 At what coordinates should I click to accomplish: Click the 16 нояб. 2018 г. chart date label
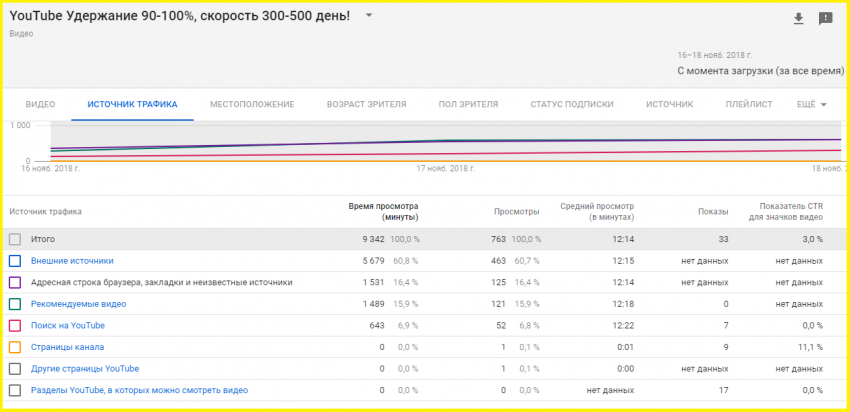[51, 169]
